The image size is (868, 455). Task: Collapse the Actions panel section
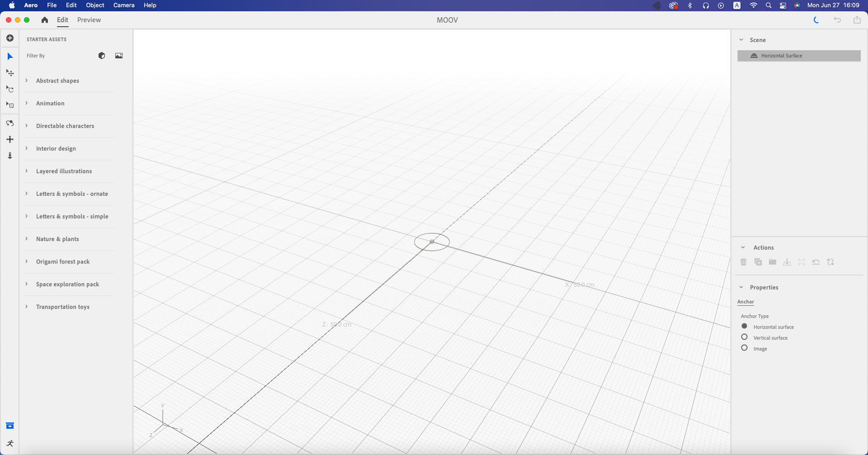(x=743, y=247)
